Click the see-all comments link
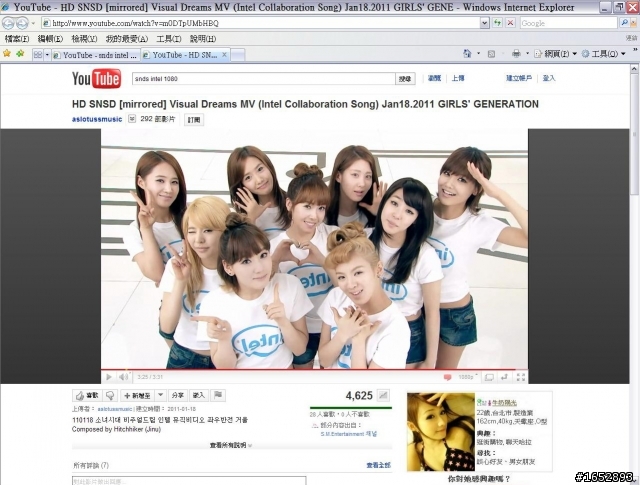This screenshot has width=640, height=485. click(x=378, y=465)
